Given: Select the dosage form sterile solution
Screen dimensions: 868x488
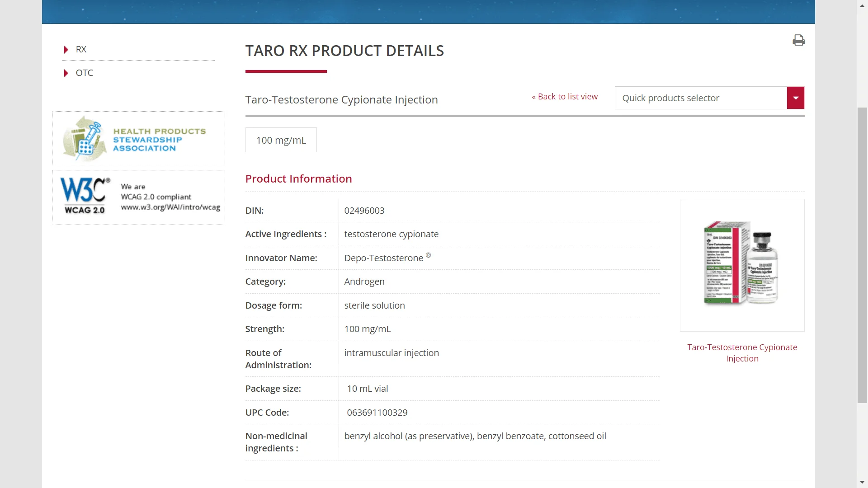Looking at the screenshot, I should pos(374,305).
